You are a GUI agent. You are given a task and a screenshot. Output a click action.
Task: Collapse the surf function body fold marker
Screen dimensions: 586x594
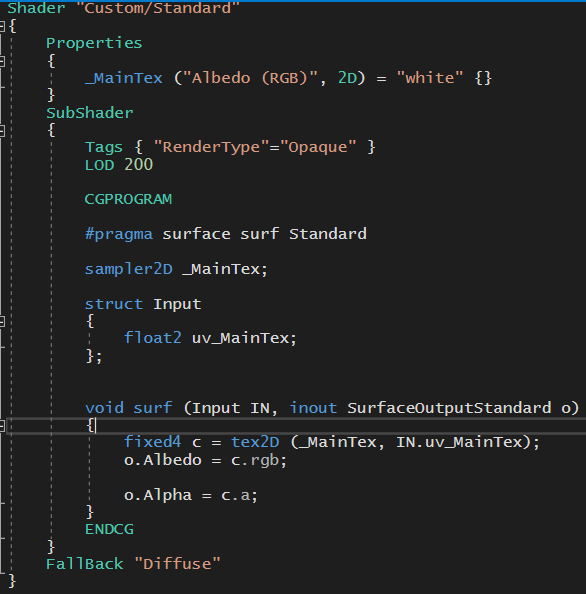(2, 426)
